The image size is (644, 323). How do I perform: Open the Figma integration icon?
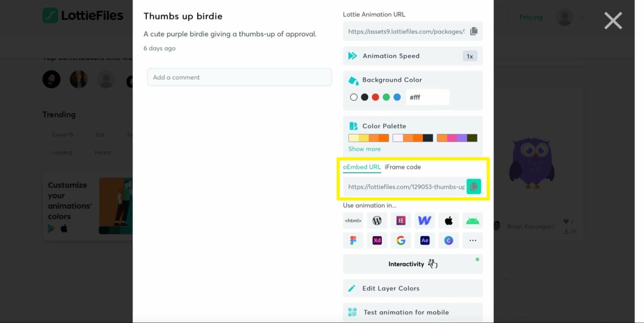click(353, 240)
